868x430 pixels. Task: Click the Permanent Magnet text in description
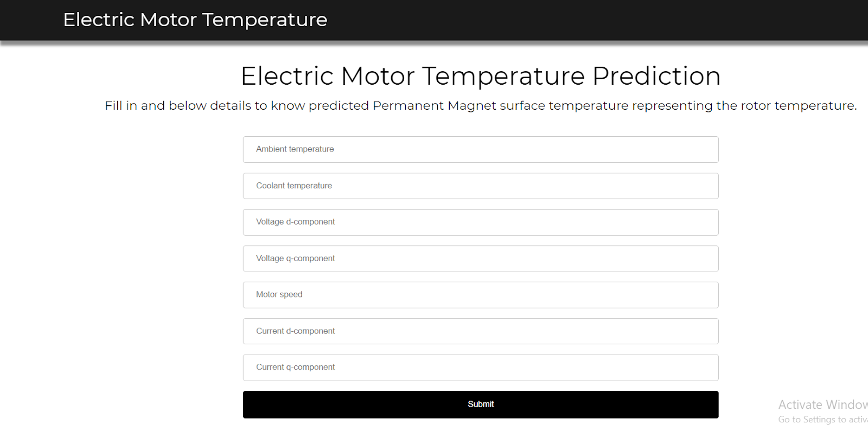434,105
